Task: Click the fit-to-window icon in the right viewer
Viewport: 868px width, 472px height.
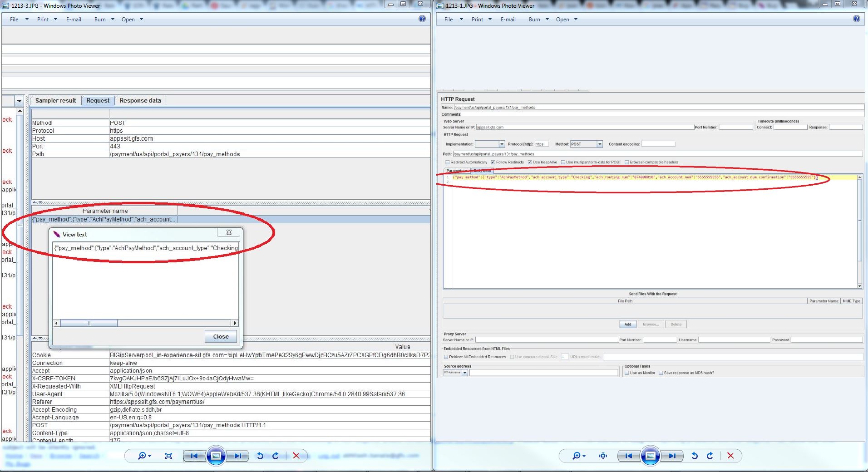Action: [603, 456]
